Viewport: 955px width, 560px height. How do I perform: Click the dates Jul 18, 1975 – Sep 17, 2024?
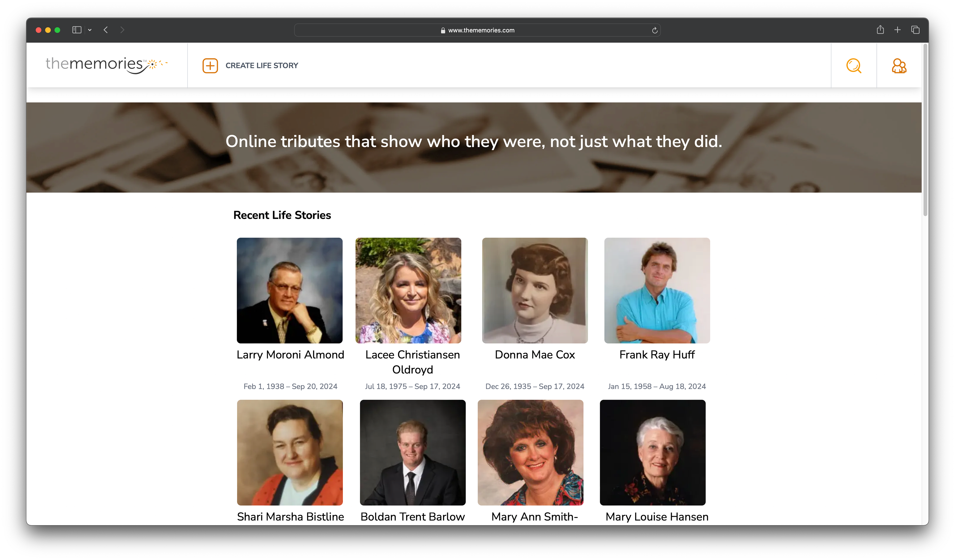(x=413, y=386)
